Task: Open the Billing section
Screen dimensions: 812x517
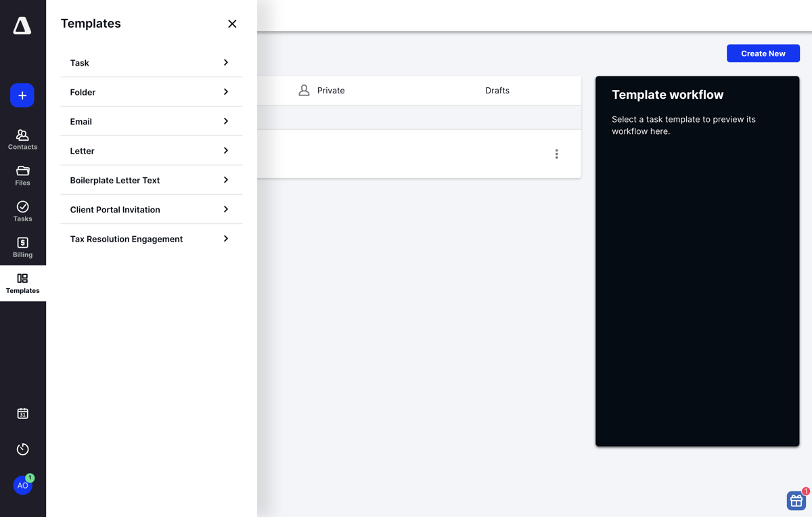Action: [x=22, y=247]
